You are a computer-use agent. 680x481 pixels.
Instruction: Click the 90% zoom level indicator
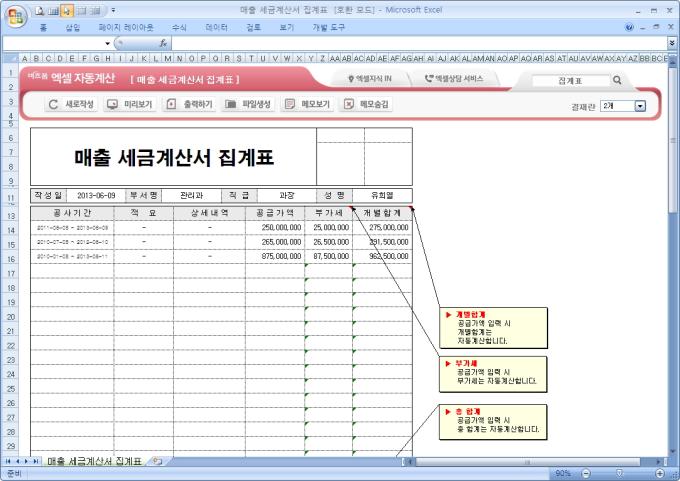[562, 473]
